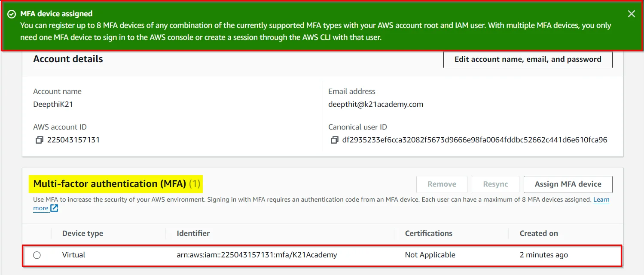644x275 pixels.
Task: Click the Remove button
Action: tap(442, 184)
